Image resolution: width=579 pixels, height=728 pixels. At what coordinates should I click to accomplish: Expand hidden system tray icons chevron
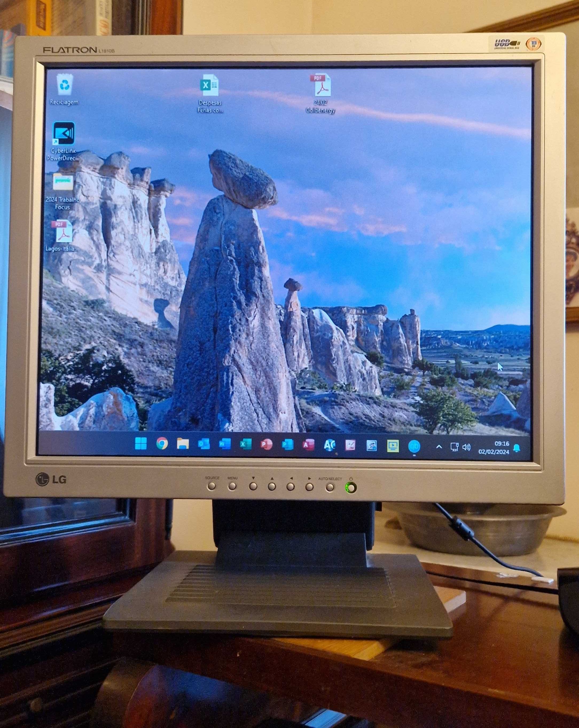click(439, 447)
